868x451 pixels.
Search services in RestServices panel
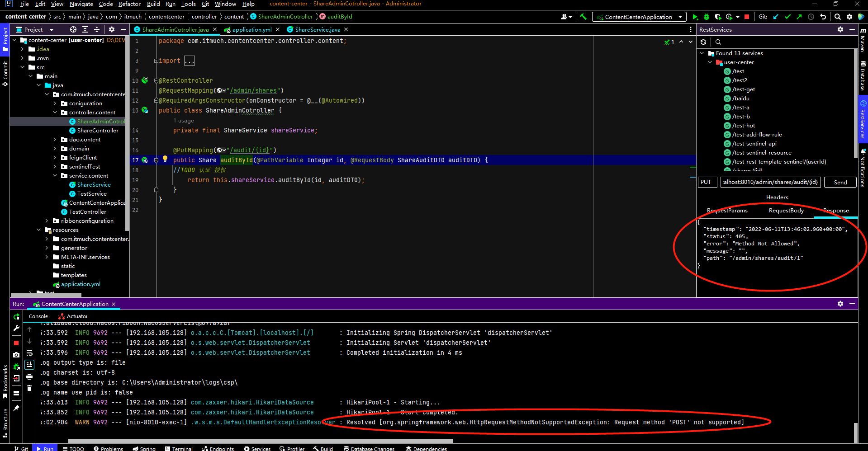(x=718, y=42)
